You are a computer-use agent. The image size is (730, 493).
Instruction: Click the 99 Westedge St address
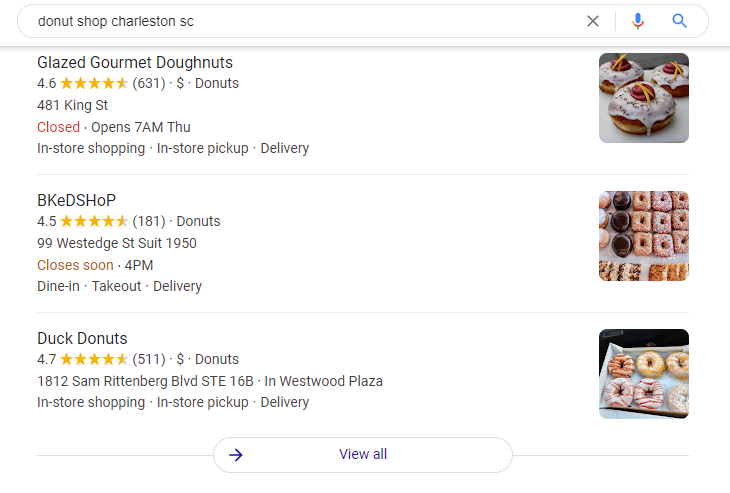117,243
